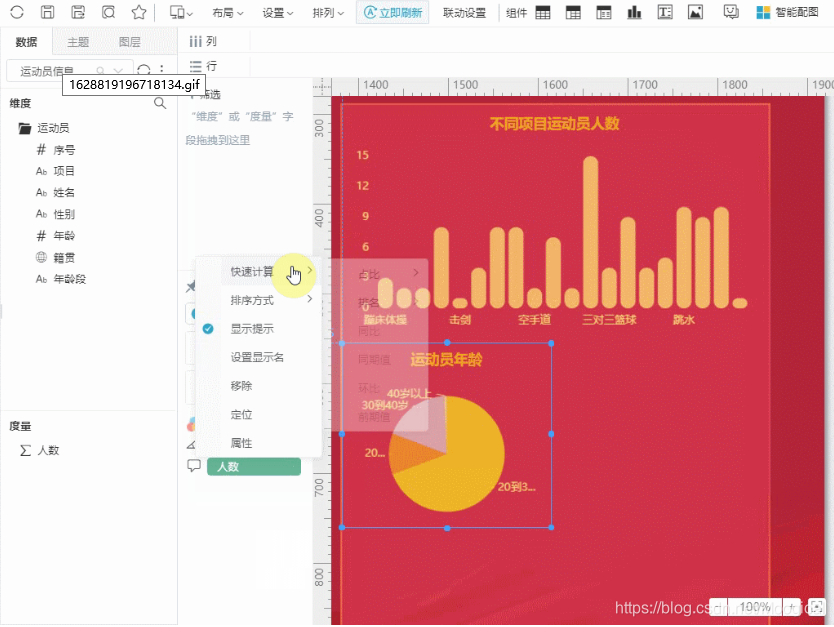The height and width of the screenshot is (627, 834).
Task: Open the device screen-size dropdown
Action: (x=181, y=12)
